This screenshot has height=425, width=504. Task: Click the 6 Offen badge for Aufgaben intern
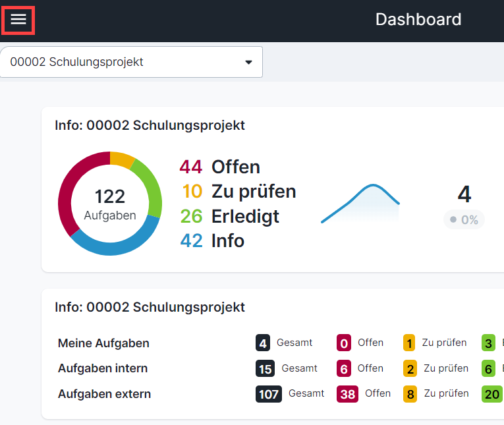pyautogui.click(x=344, y=368)
